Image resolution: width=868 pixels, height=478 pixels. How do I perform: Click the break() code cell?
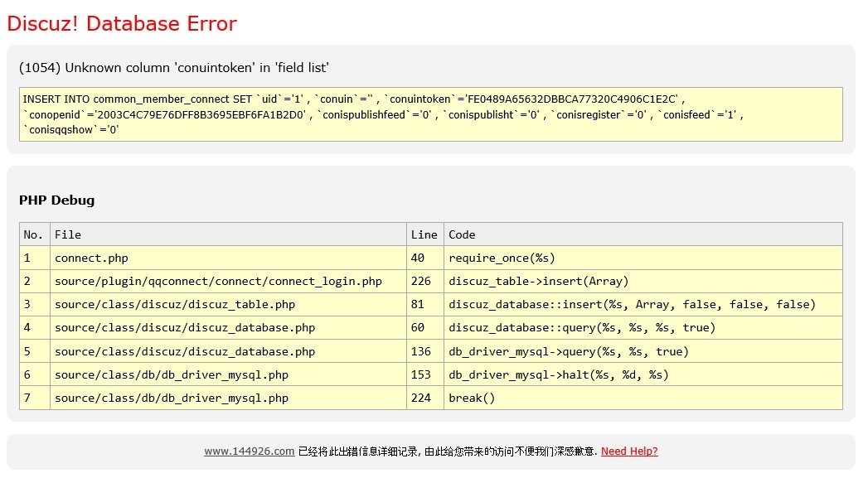[x=472, y=398]
